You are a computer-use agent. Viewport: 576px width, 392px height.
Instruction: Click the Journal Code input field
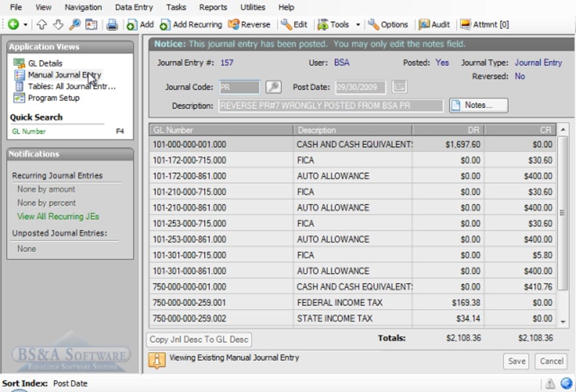click(x=239, y=88)
